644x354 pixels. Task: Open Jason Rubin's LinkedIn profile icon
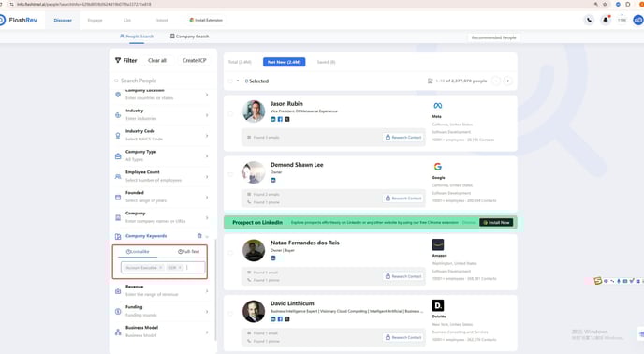273,119
